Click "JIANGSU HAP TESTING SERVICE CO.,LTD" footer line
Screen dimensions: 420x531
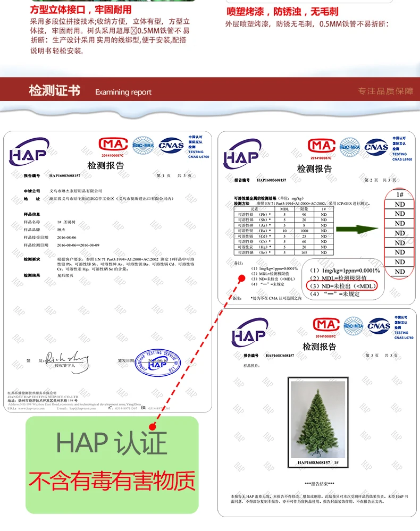[x=43, y=397]
